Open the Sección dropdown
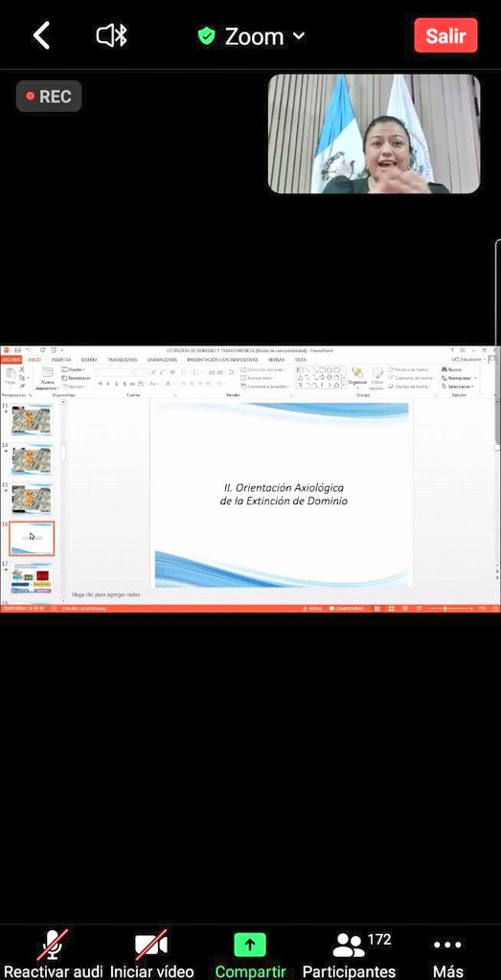 (x=74, y=387)
